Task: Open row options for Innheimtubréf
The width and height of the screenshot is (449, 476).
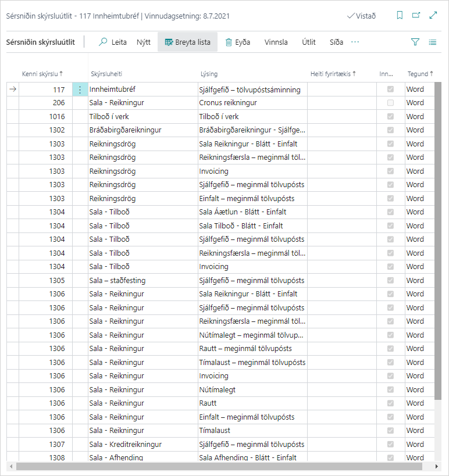Action: point(80,90)
